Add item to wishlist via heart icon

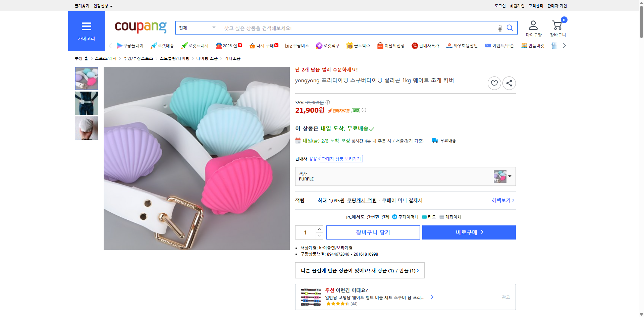[x=494, y=83]
